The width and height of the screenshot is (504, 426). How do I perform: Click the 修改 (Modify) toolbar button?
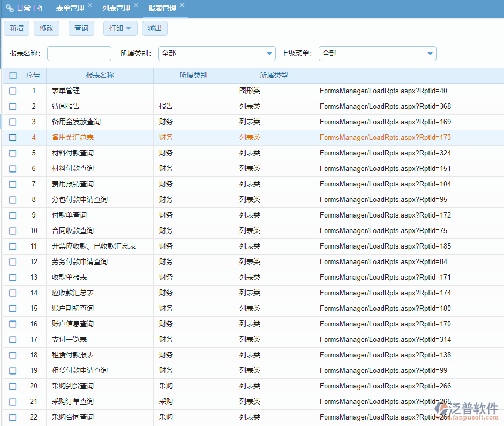[46, 28]
